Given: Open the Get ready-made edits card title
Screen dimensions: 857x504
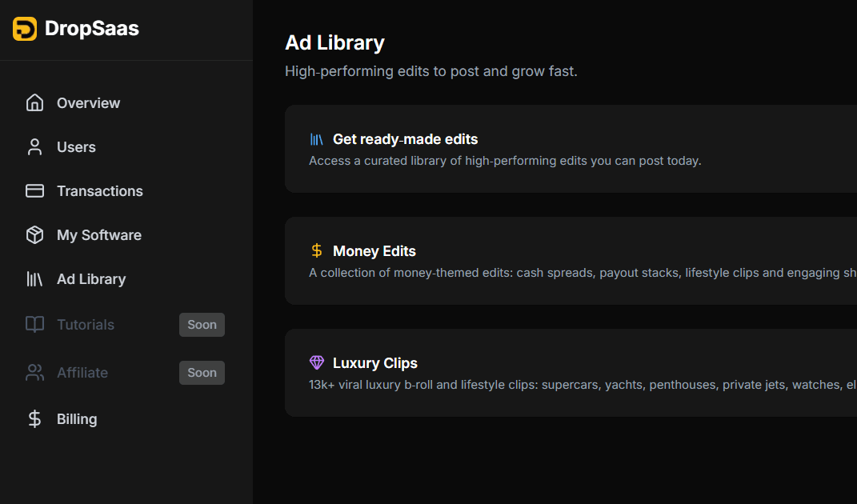Looking at the screenshot, I should 405,139.
